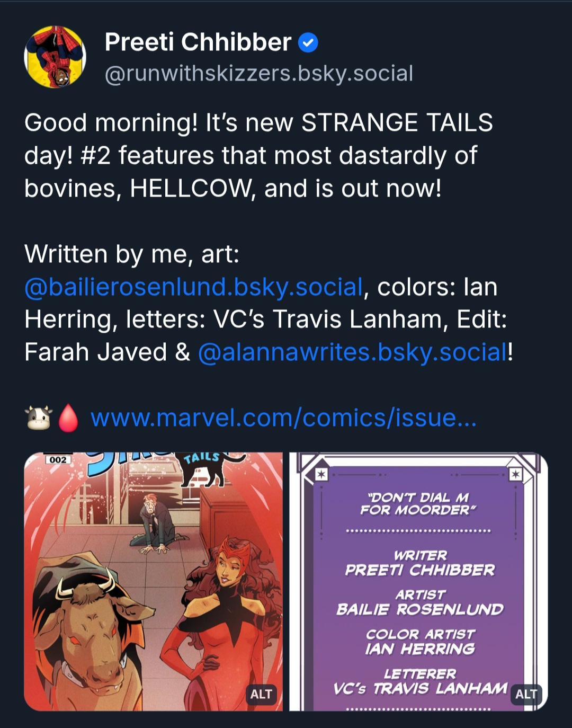
Task: Tap the 002 issue number label on cover
Action: (x=58, y=460)
